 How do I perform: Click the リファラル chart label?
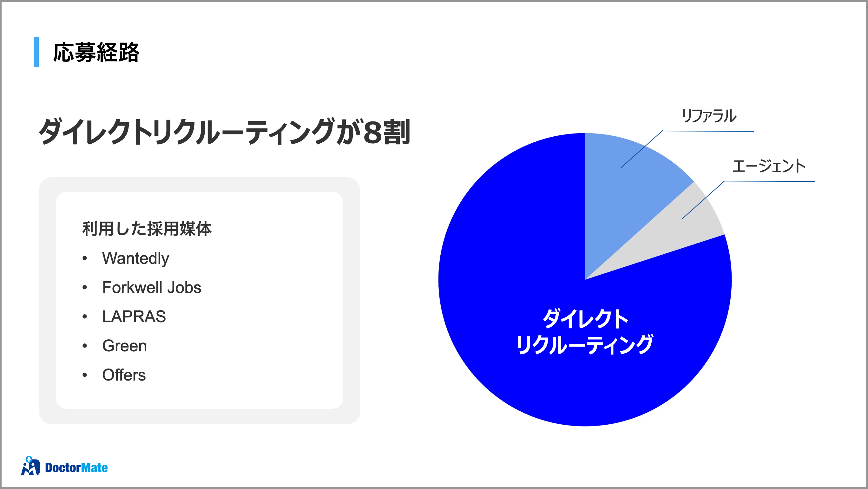708,116
